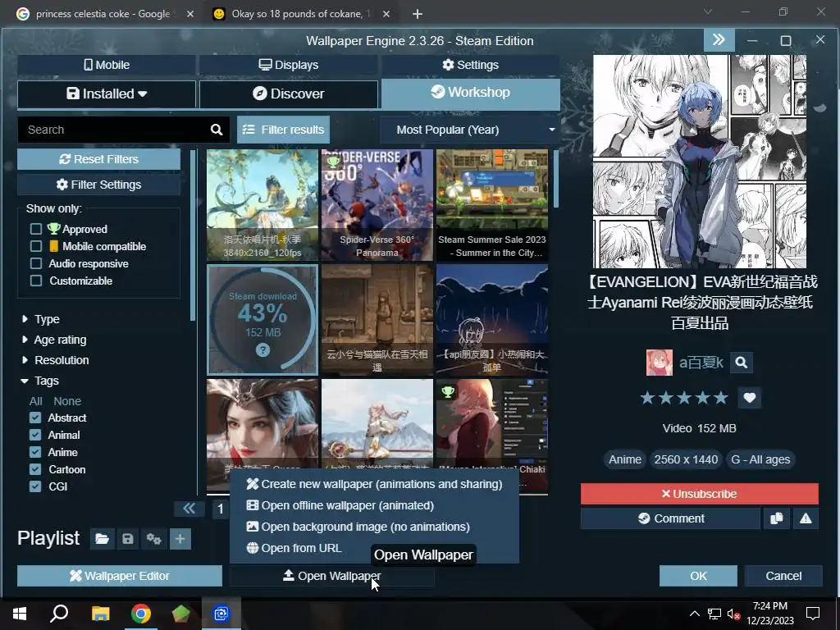The height and width of the screenshot is (630, 840).
Task: Uncheck the Abstract tag
Action: coord(35,418)
